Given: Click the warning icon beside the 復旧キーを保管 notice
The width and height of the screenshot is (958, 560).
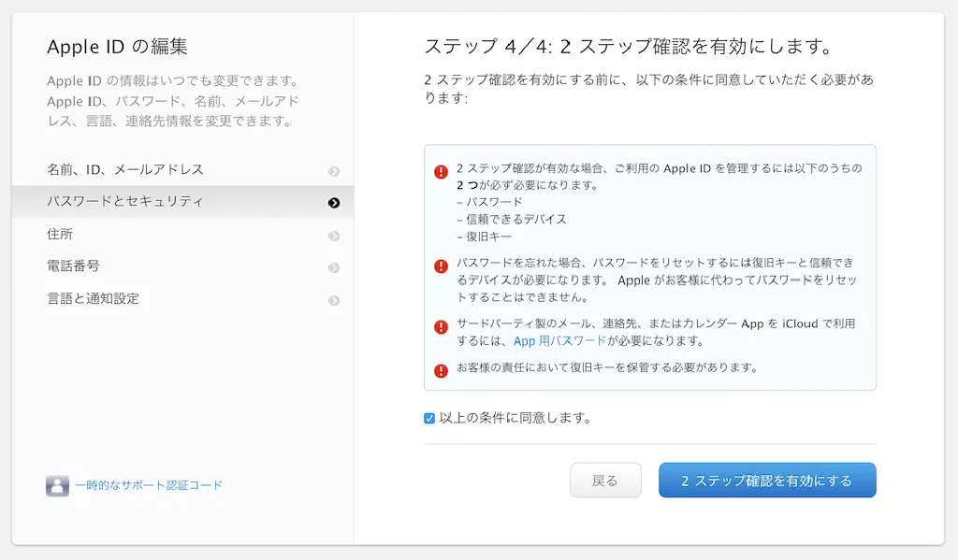Looking at the screenshot, I should pos(441,370).
